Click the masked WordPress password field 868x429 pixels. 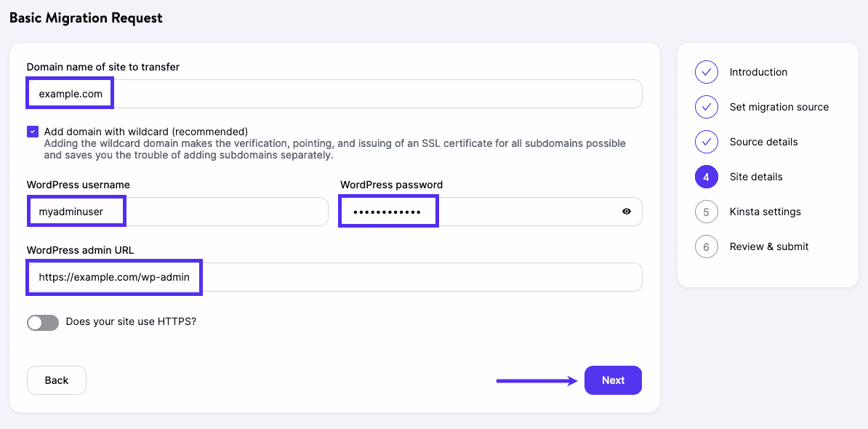[388, 211]
